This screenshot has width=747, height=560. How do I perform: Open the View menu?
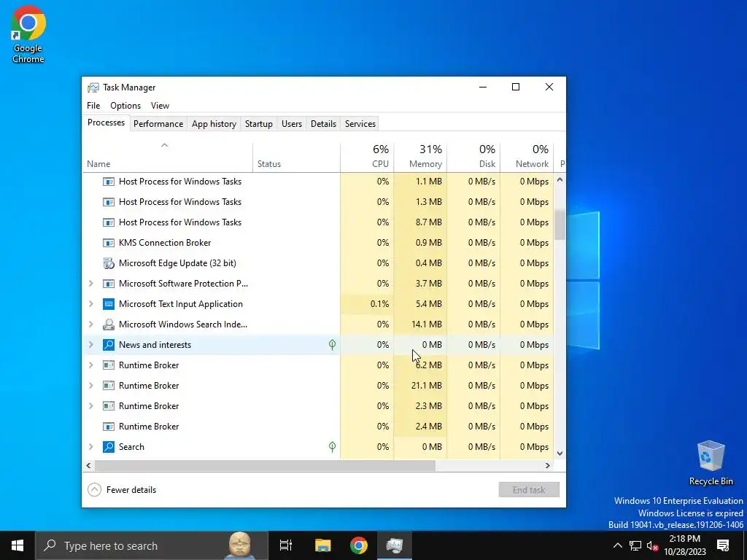160,106
